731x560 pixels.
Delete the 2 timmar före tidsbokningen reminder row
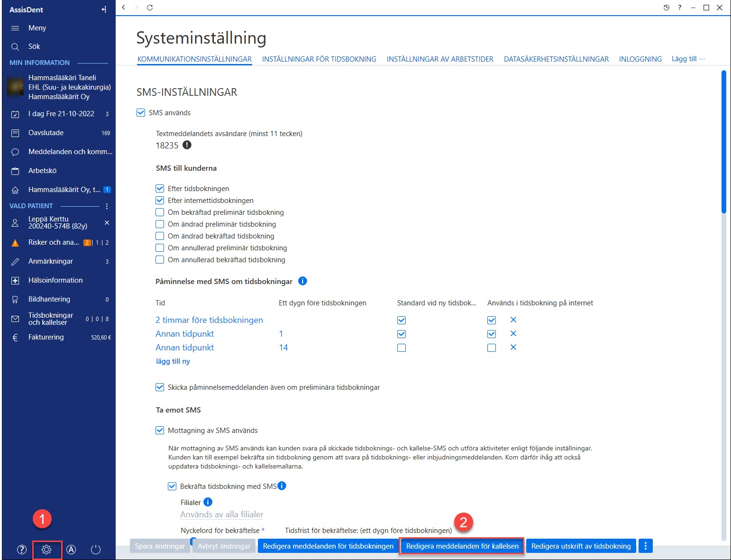click(513, 320)
